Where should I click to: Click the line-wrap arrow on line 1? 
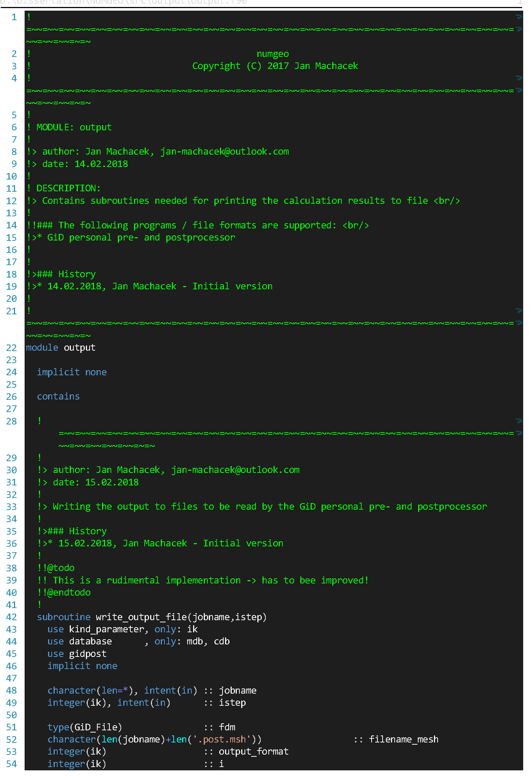tap(518, 17)
